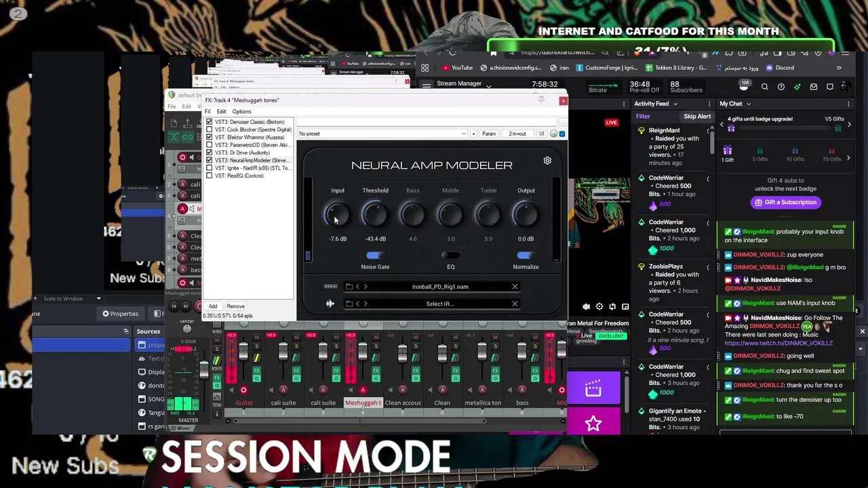Toggle record arm on Guitar mixer channel
The image size is (868, 488).
[243, 390]
